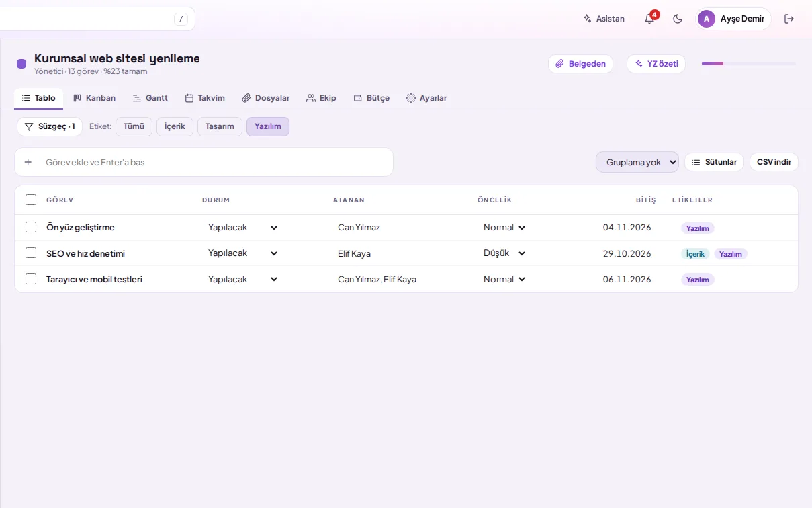This screenshot has width=812, height=508.
Task: Go to the Bütçe tab
Action: coord(371,98)
